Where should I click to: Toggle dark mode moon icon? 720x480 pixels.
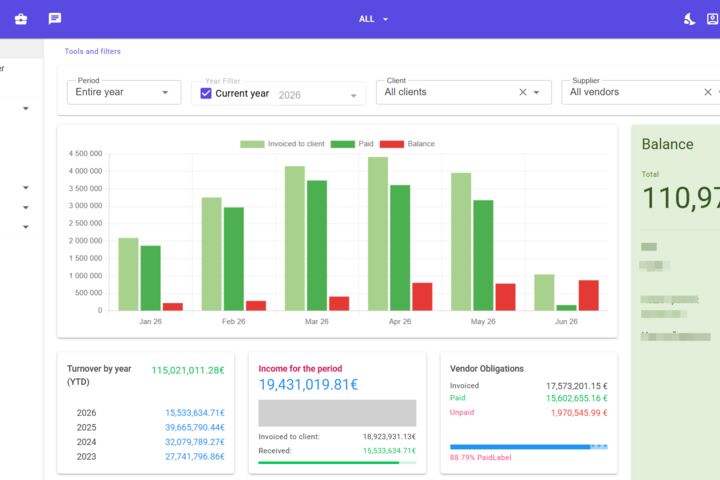click(x=689, y=19)
